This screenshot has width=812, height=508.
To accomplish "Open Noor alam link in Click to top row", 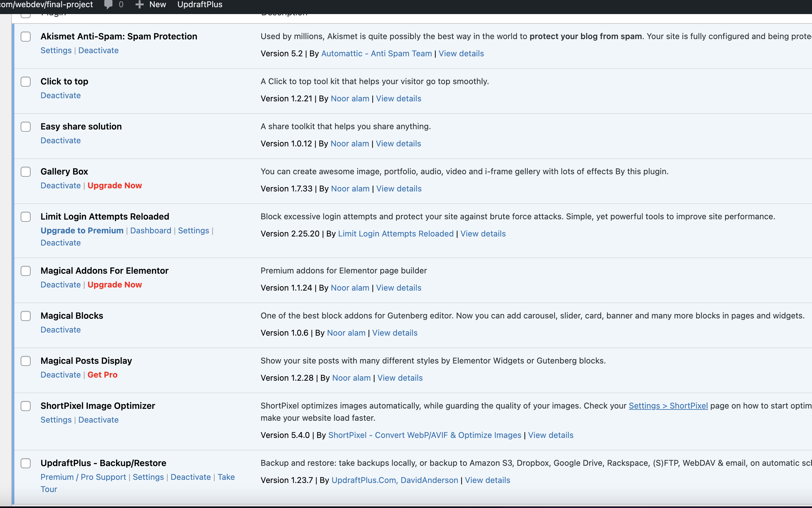I will point(350,99).
